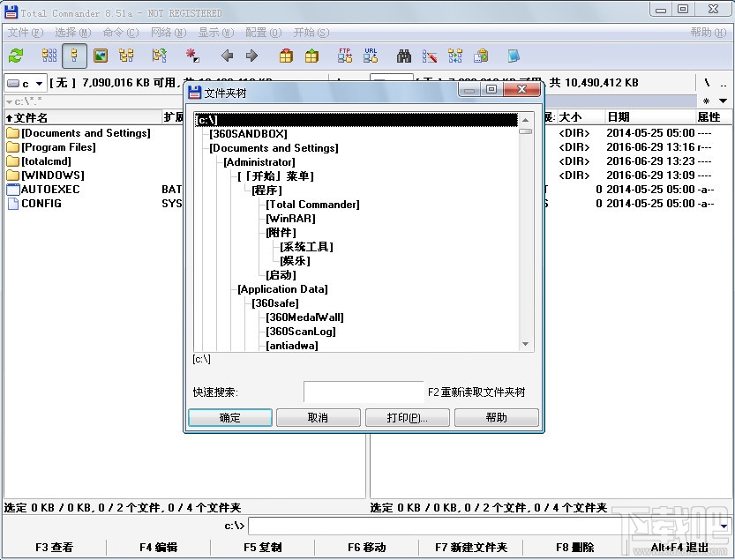
Task: Open the 开始(S) menu
Action: 311,33
